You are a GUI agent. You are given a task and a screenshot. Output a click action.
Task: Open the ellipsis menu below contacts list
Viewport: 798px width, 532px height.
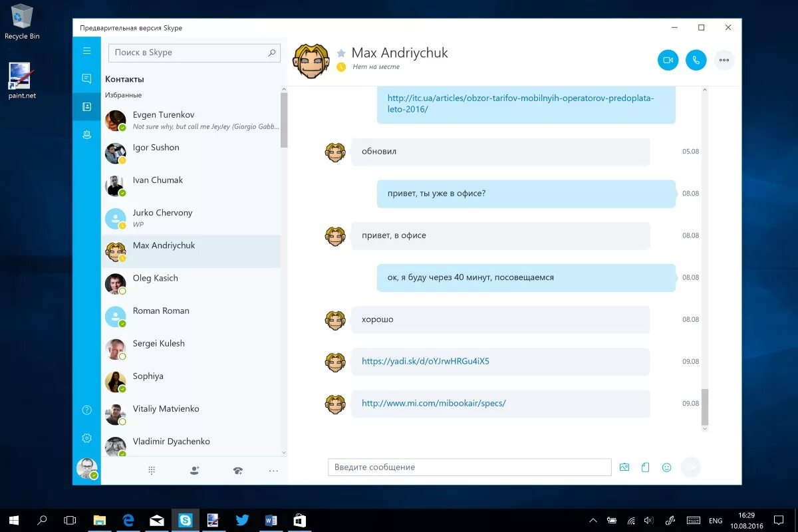273,470
